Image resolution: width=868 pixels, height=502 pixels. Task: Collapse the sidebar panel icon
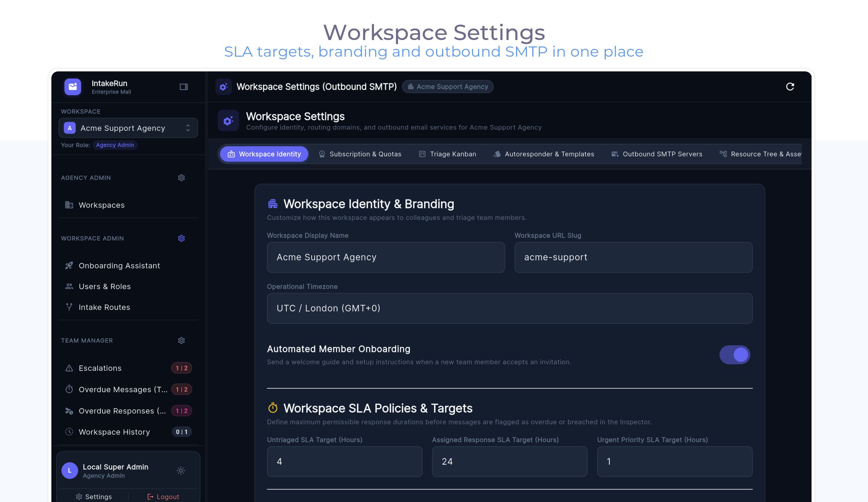click(x=183, y=87)
